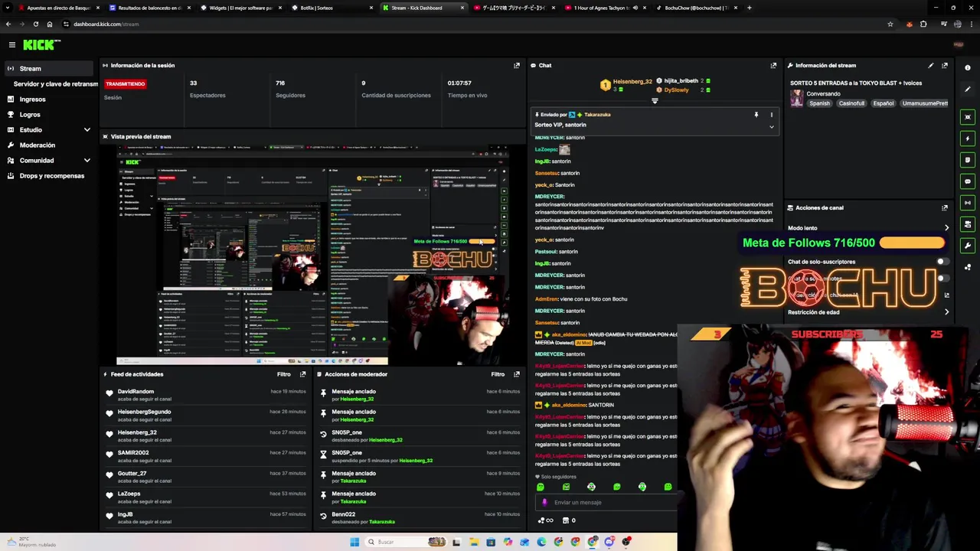Viewport: 980px width, 551px height.
Task: Open Logros in left sidebar
Action: click(x=30, y=115)
